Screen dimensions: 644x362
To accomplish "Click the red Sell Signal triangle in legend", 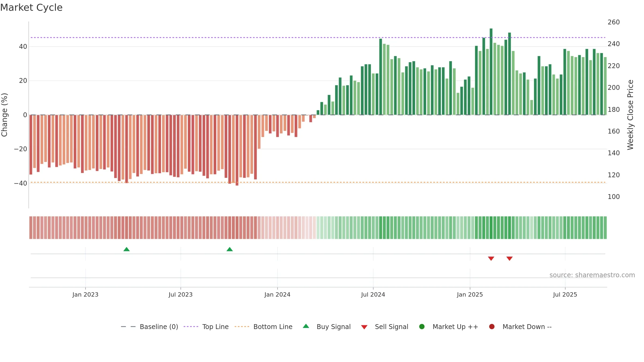I will click(364, 327).
